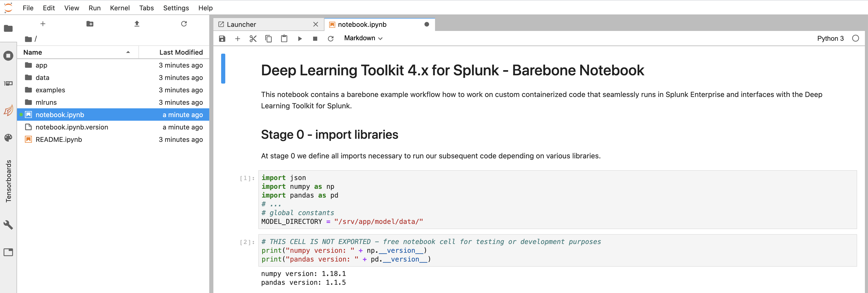Image resolution: width=868 pixels, height=293 pixels.
Task: Open the wrench Notebook Tools sidebar icon
Action: point(8,225)
